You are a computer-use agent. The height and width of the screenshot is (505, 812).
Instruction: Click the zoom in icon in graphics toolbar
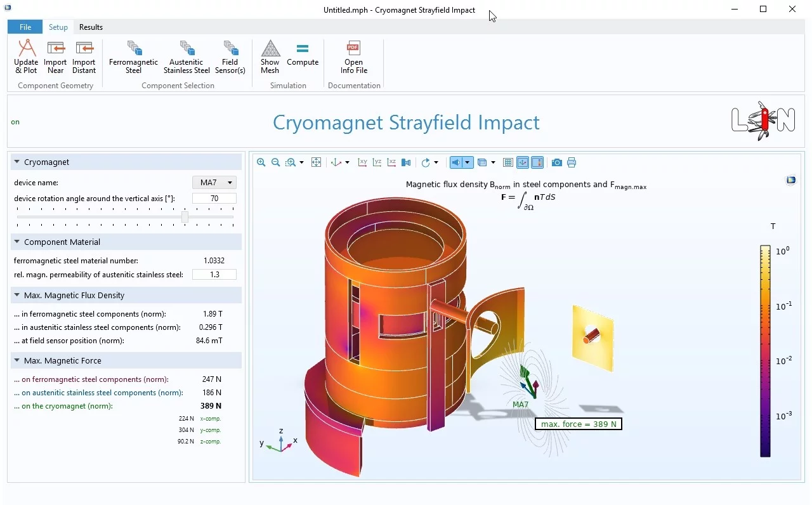tap(261, 162)
